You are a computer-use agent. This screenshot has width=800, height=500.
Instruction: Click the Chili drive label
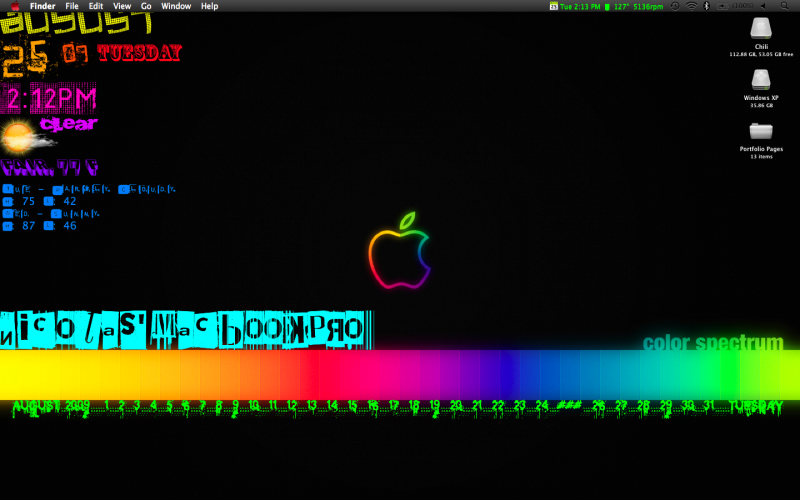(x=761, y=46)
